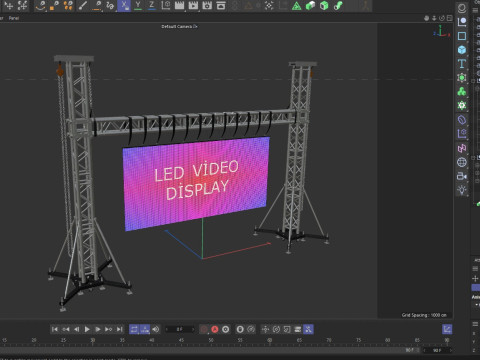The image size is (480, 360).
Task: Open the Panel menu
Action: 14,18
